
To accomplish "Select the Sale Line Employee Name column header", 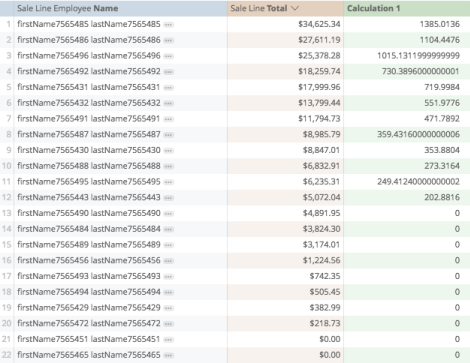I will tap(120, 8).
